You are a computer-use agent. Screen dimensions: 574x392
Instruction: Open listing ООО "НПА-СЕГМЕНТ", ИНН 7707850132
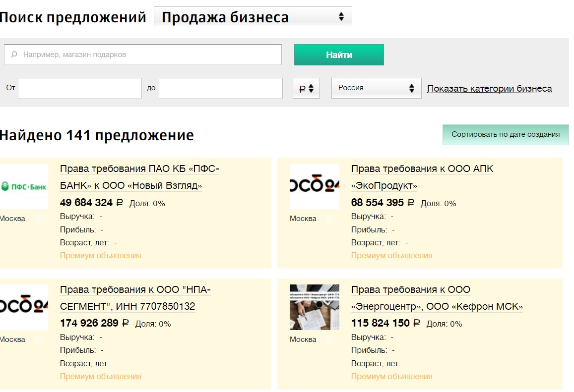135,298
